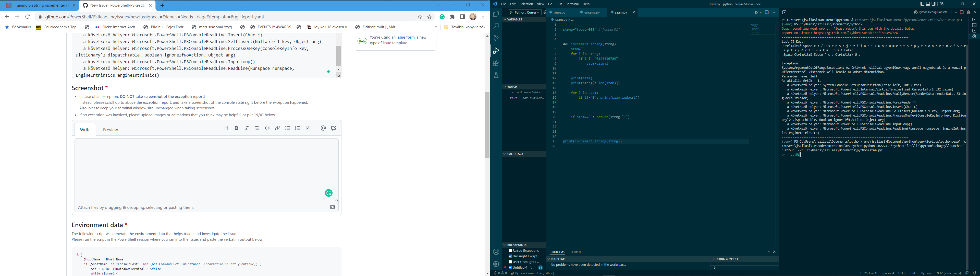Viewport: 980px width, 276px height.
Task: Open Customize Layout icon in VS Code
Action: click(x=941, y=4)
